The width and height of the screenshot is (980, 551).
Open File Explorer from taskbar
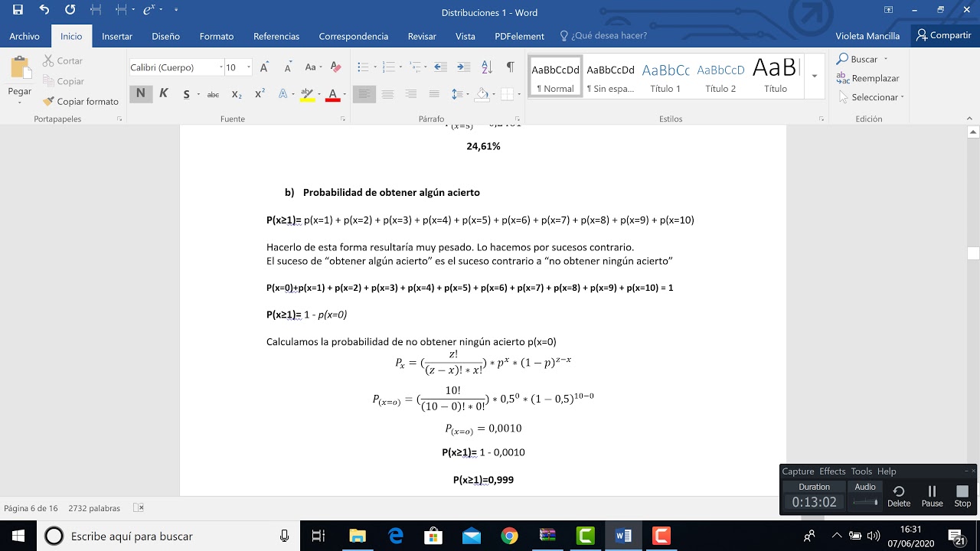coord(358,536)
